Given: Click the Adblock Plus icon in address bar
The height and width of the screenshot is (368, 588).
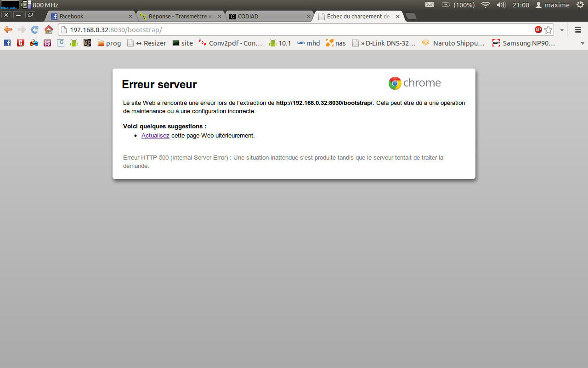Looking at the screenshot, I should (538, 30).
